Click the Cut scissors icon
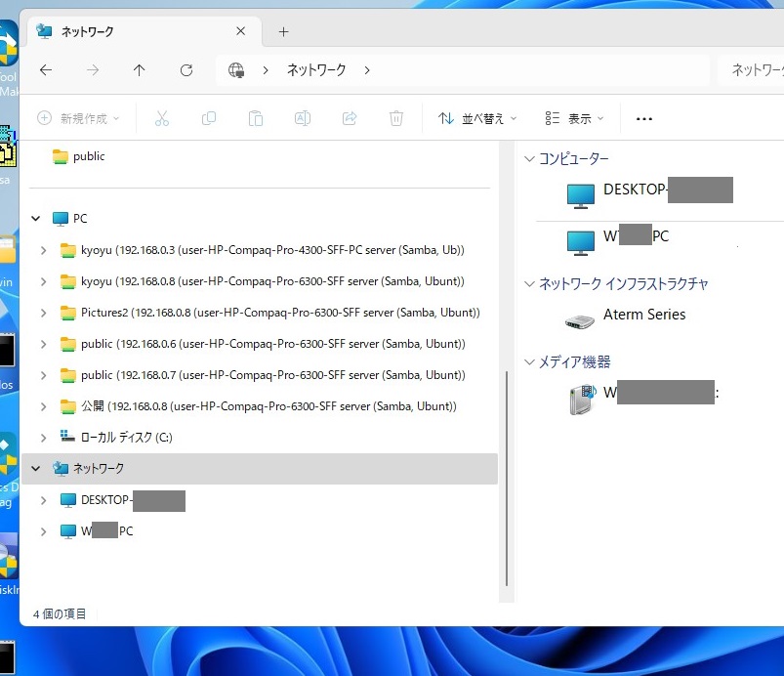The height and width of the screenshot is (676, 784). (162, 118)
